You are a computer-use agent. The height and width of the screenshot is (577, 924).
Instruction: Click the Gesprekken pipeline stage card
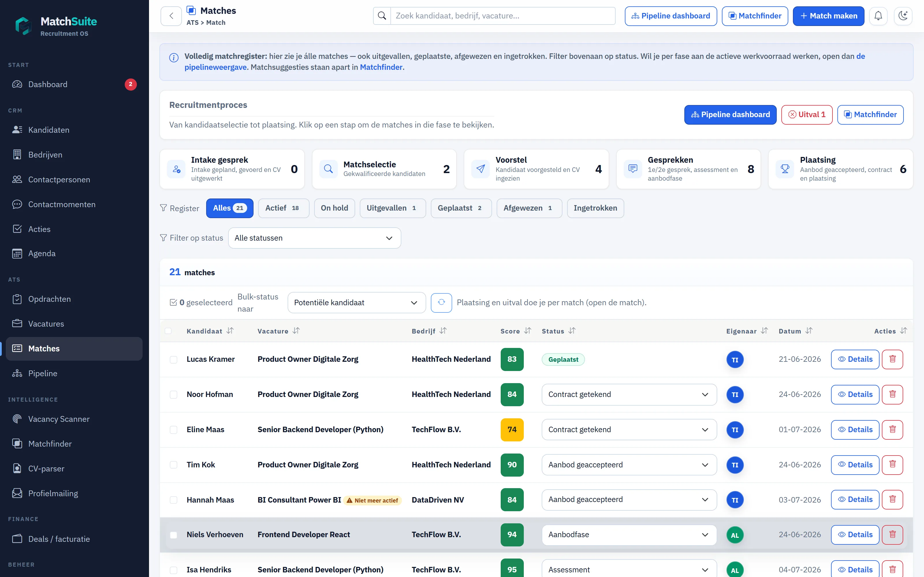pyautogui.click(x=688, y=169)
